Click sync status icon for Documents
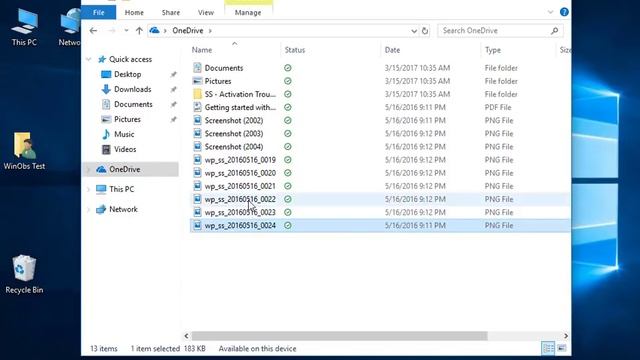Image resolution: width=640 pixels, height=360 pixels. (288, 68)
